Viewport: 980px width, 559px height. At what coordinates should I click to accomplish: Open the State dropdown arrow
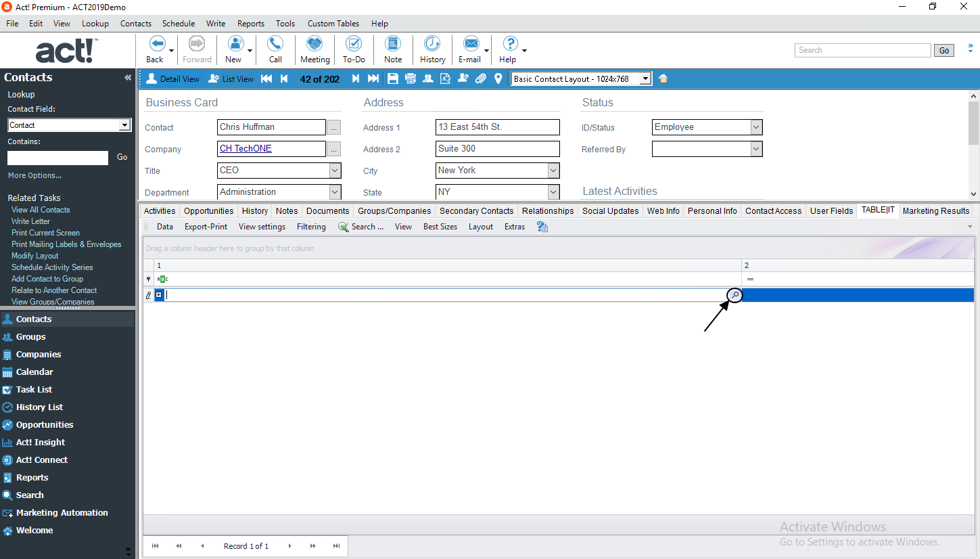[x=553, y=192]
